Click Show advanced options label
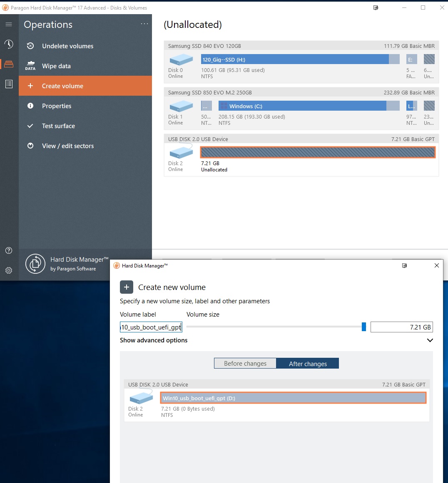This screenshot has height=483, width=448. [x=154, y=340]
